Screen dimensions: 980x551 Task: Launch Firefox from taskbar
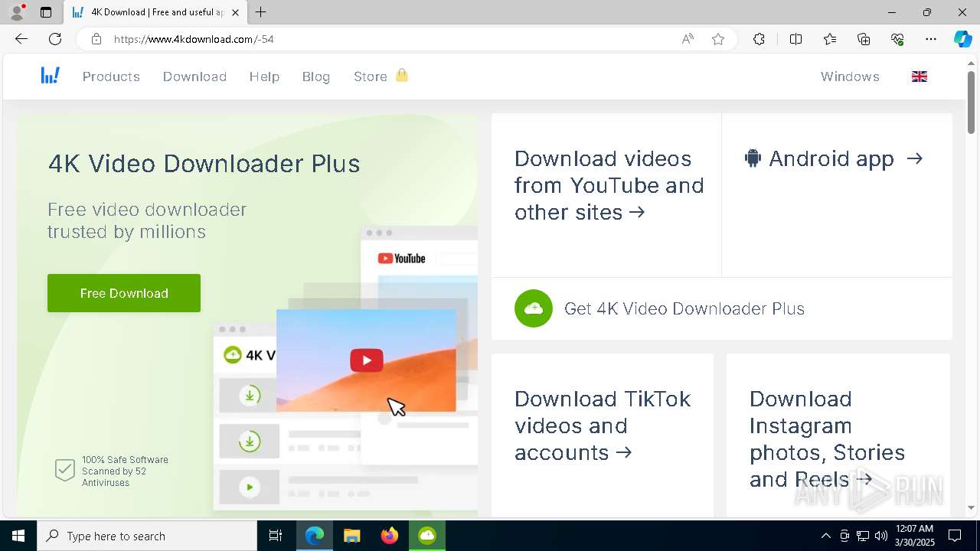[x=390, y=536]
